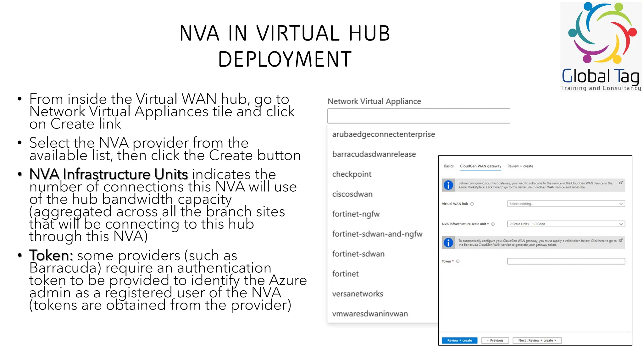Screen dimensions: 644x362
Task: Select the fortinet-sdwan entry
Action: (358, 254)
